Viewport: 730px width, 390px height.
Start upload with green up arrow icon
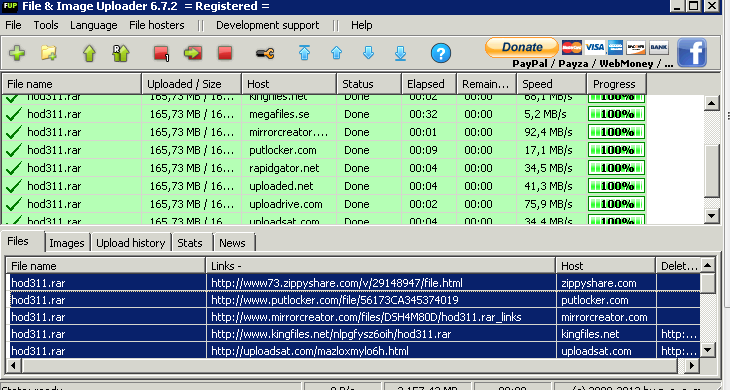(x=89, y=53)
